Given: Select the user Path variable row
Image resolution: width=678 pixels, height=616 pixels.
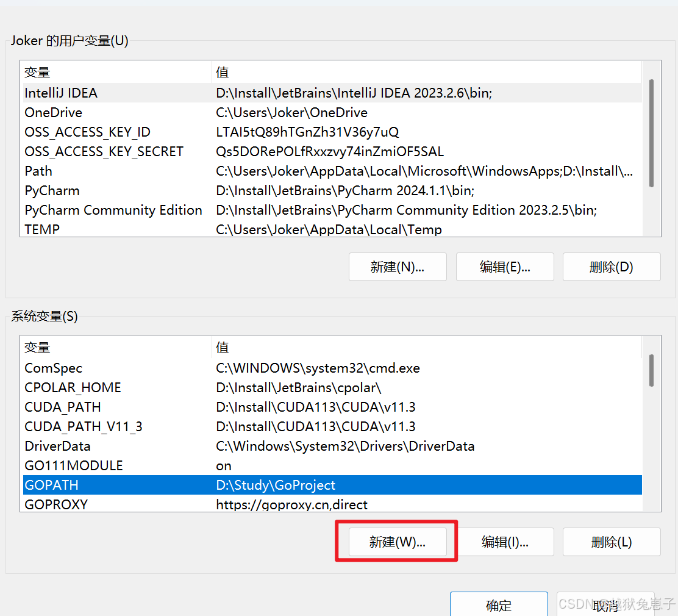Looking at the screenshot, I should (332, 171).
